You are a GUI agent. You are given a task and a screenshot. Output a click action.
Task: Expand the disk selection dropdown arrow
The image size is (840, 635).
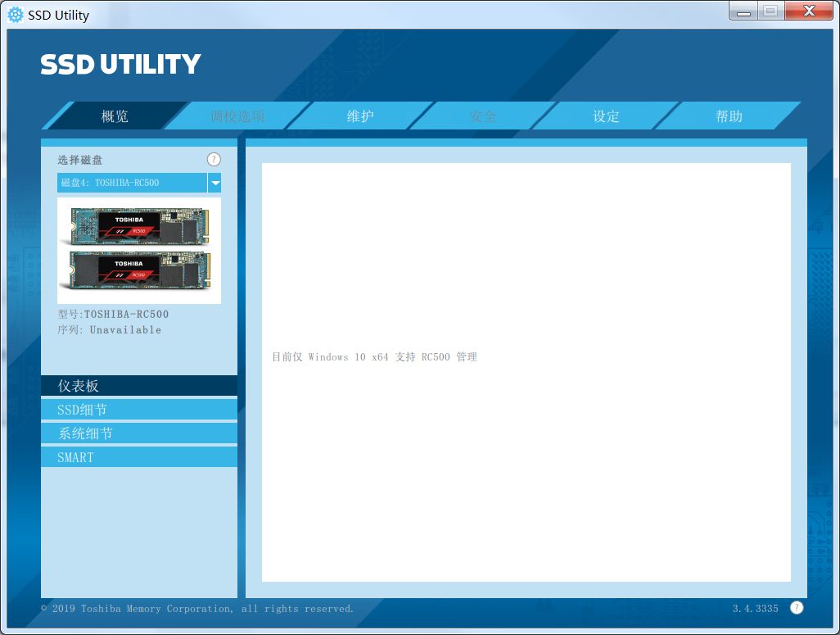point(215,183)
